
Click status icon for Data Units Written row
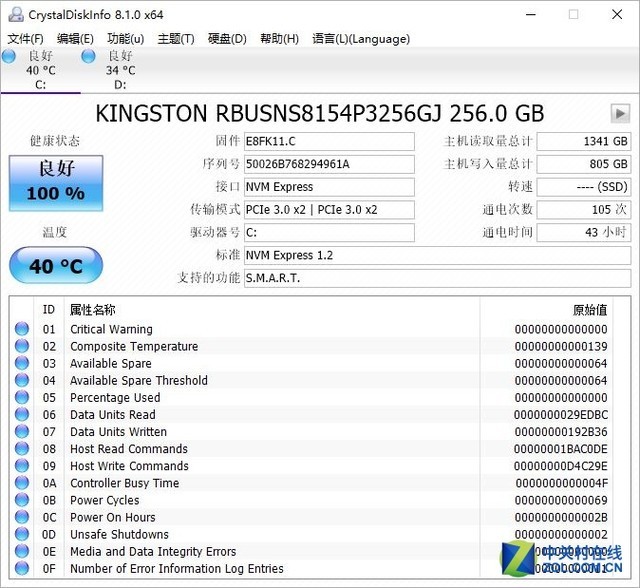pyautogui.click(x=22, y=431)
